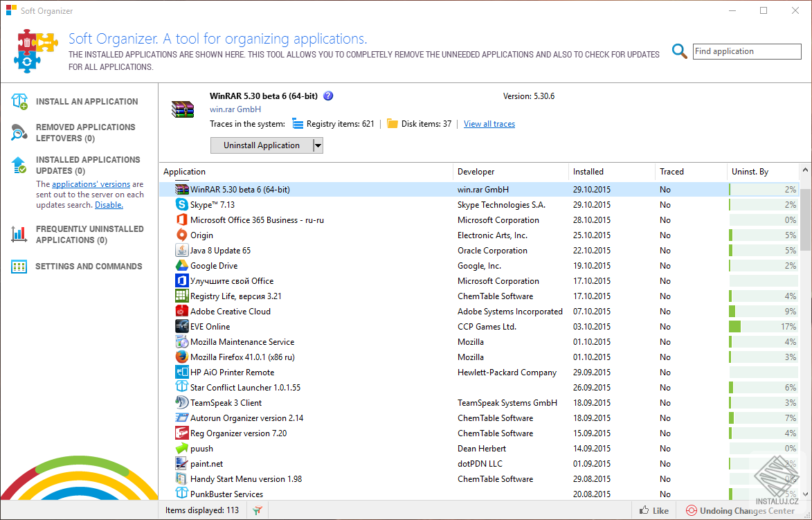Click the Skype icon in the list
The image size is (812, 520).
pos(181,204)
